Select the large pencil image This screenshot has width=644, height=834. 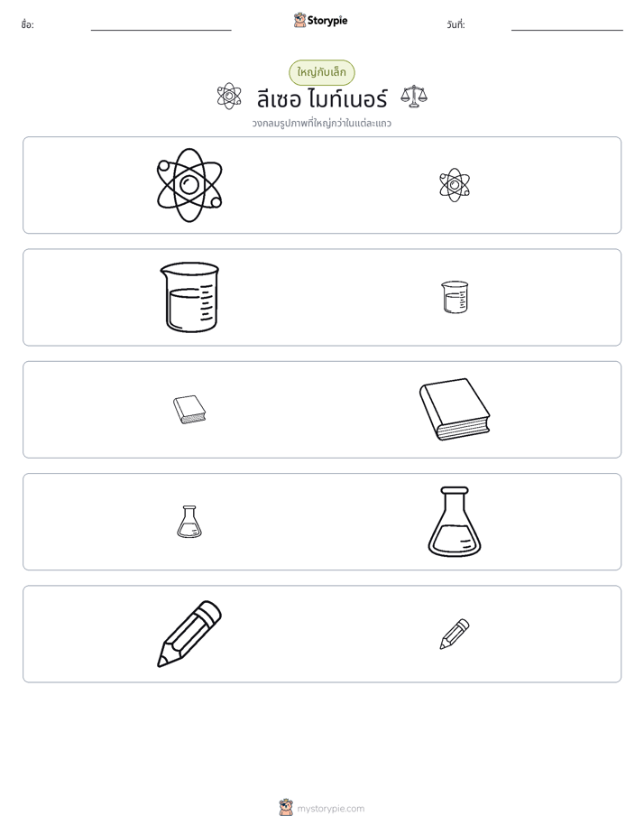tap(189, 634)
